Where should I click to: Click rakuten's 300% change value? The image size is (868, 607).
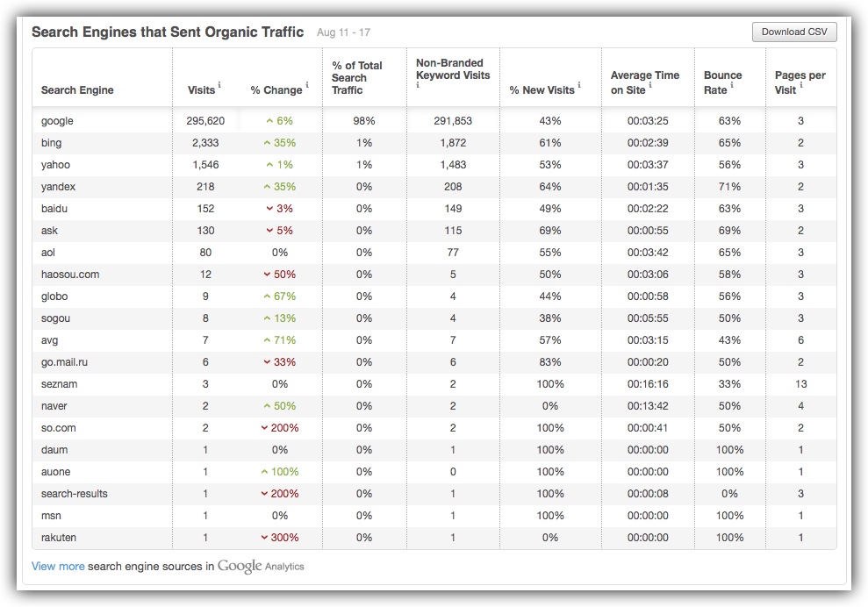[280, 538]
